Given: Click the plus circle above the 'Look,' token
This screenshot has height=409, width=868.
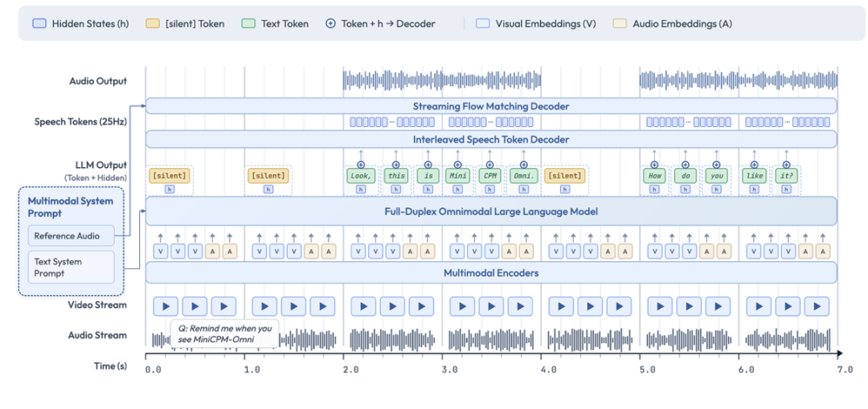Looking at the screenshot, I should pyautogui.click(x=361, y=165).
